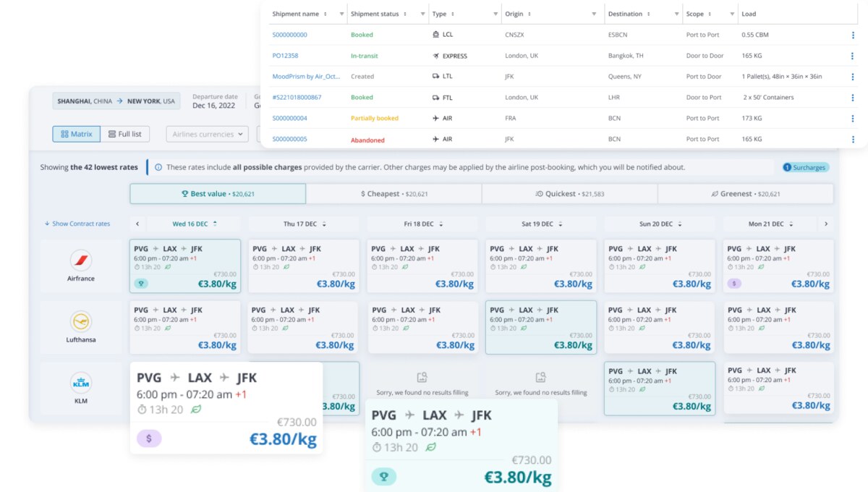The width and height of the screenshot is (868, 492).
Task: Select Lufthansa Sat 19 DEC rate card
Action: 541,328
